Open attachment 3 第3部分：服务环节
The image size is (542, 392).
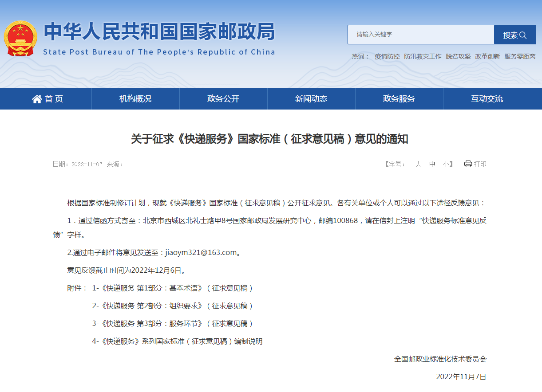[x=173, y=324]
